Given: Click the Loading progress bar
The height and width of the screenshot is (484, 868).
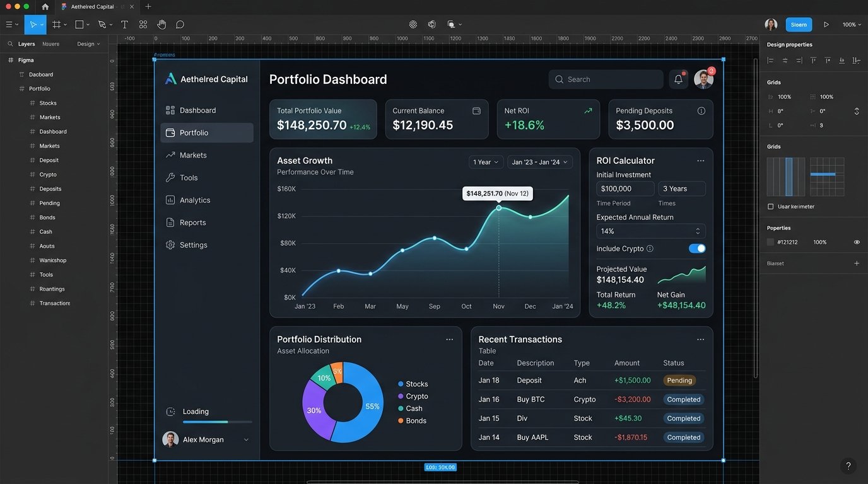Looking at the screenshot, I should (217, 422).
